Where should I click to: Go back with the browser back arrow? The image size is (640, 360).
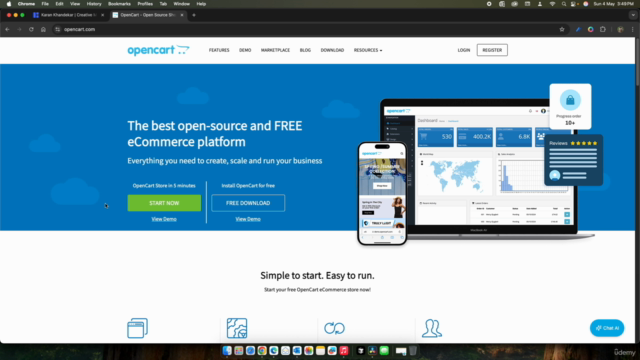click(7, 29)
